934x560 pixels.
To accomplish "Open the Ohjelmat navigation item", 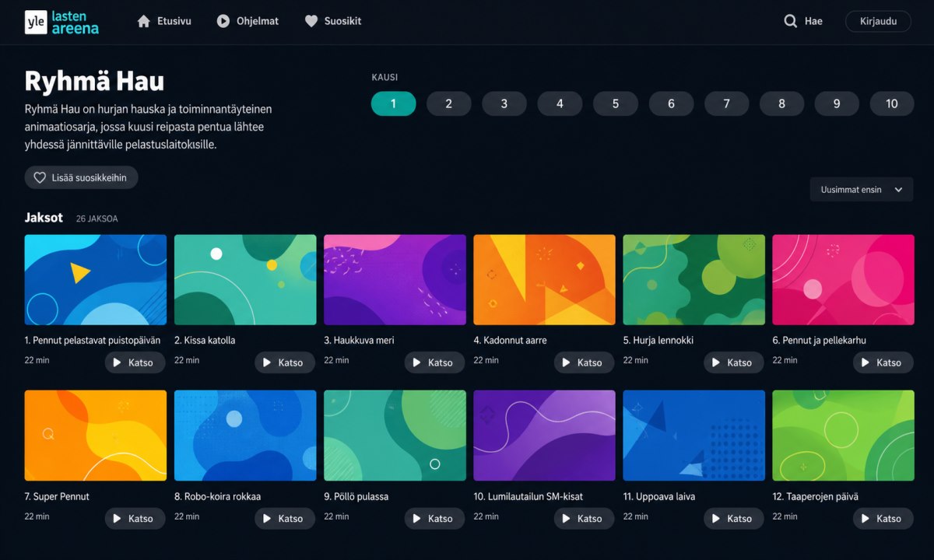I will tap(248, 22).
